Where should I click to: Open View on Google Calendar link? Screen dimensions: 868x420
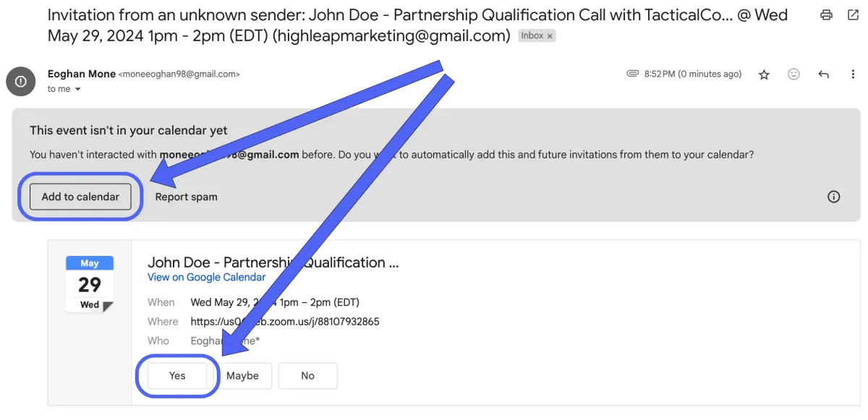tap(206, 277)
